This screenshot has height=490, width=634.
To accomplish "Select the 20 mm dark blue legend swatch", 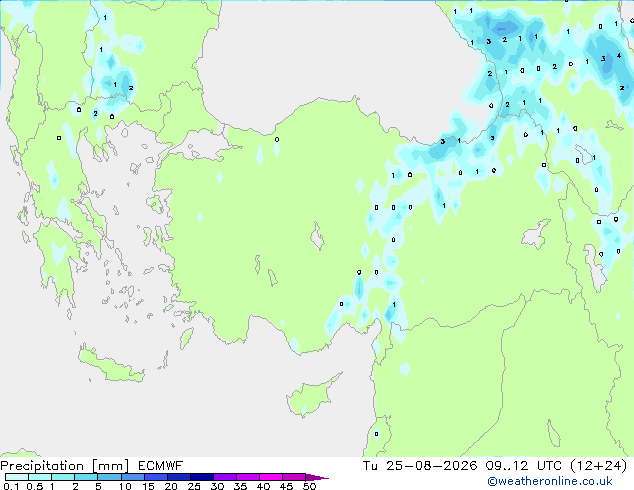I will (179, 477).
